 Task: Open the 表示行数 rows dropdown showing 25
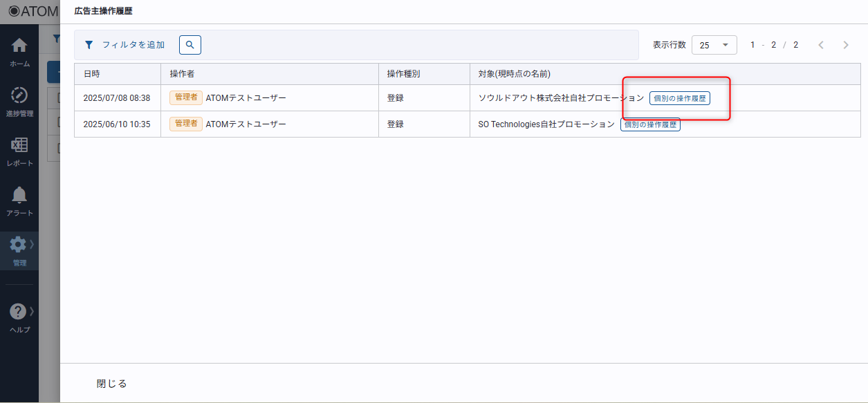pos(714,45)
